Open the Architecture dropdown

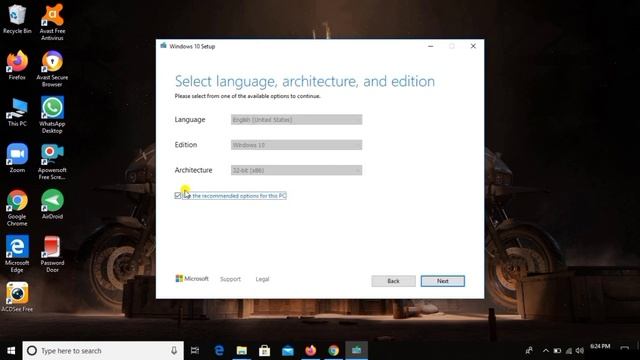[296, 170]
